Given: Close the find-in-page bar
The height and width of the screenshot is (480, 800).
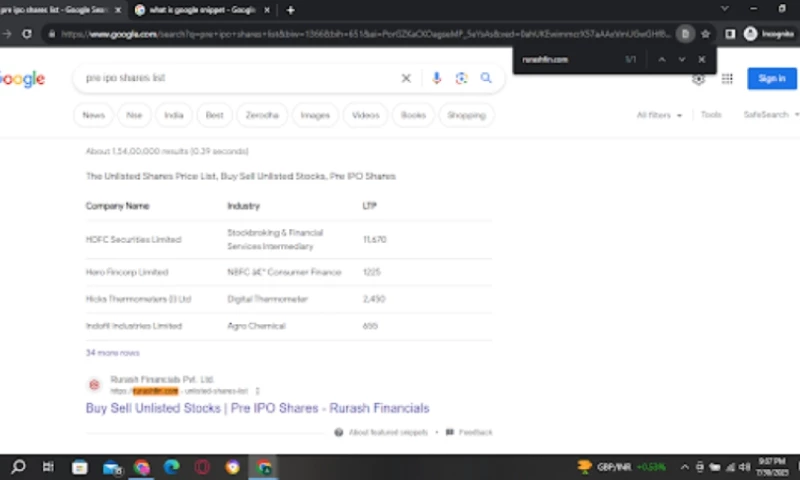Looking at the screenshot, I should (x=702, y=59).
